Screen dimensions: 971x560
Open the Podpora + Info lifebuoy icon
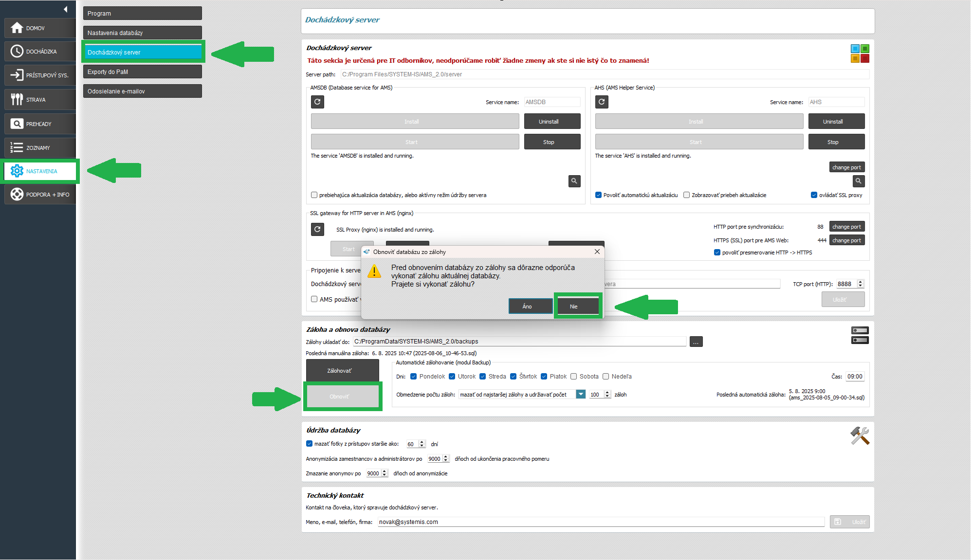17,194
